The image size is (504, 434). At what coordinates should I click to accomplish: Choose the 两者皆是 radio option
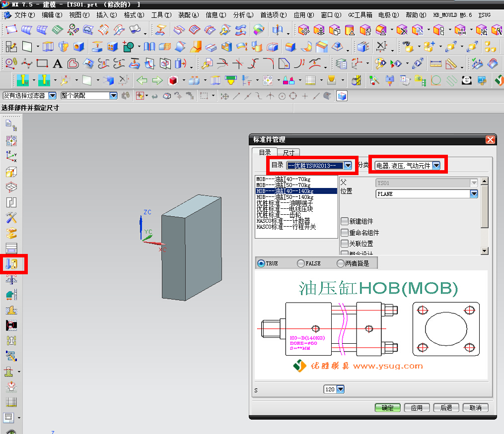341,263
